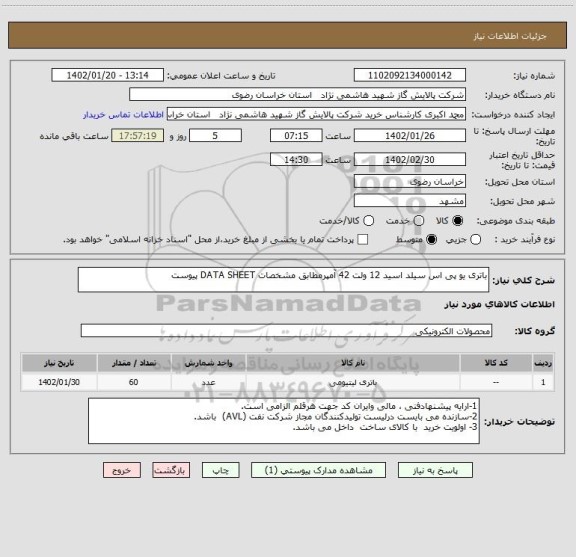
Task: Select the خدمت radio button
Action: (x=419, y=220)
